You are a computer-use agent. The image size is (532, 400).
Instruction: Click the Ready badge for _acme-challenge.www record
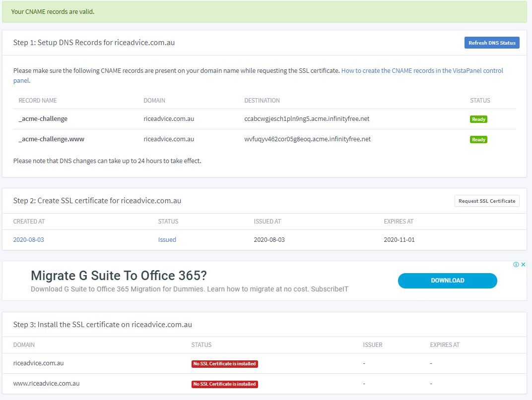[478, 139]
